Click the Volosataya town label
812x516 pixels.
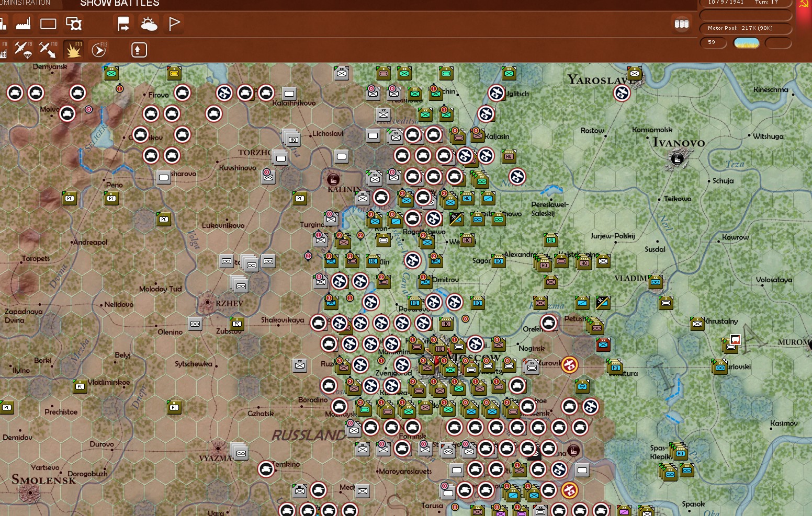(774, 280)
